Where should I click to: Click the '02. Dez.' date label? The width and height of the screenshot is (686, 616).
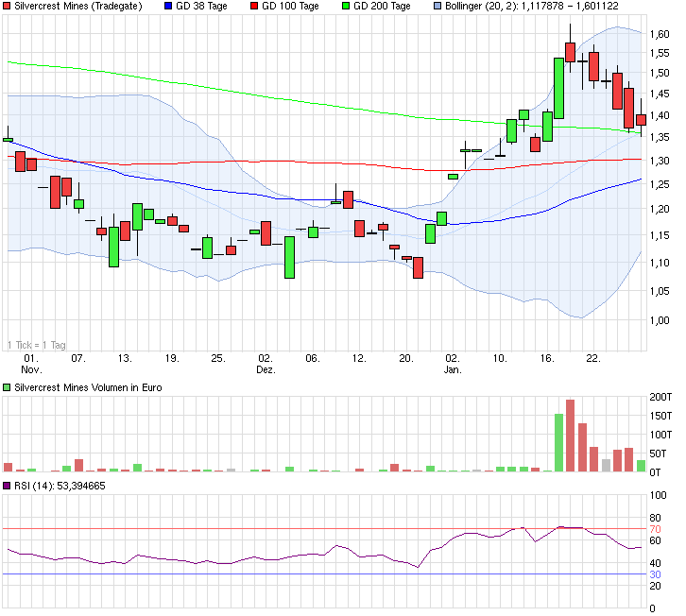tap(266, 365)
